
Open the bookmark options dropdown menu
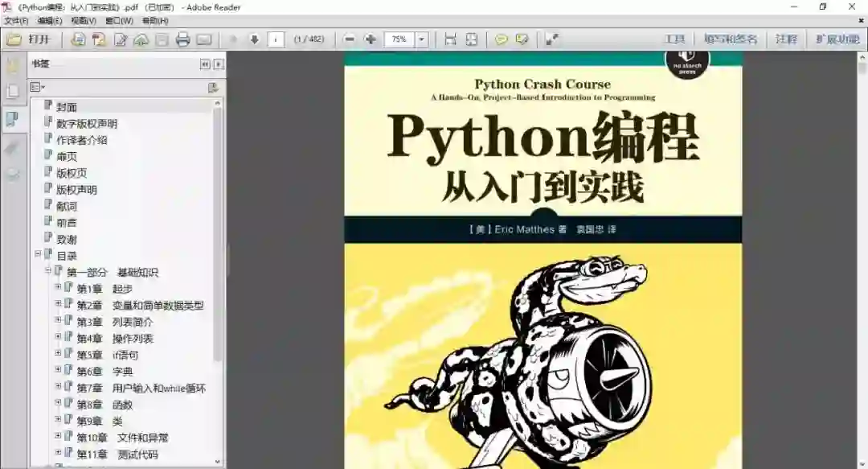pyautogui.click(x=38, y=87)
